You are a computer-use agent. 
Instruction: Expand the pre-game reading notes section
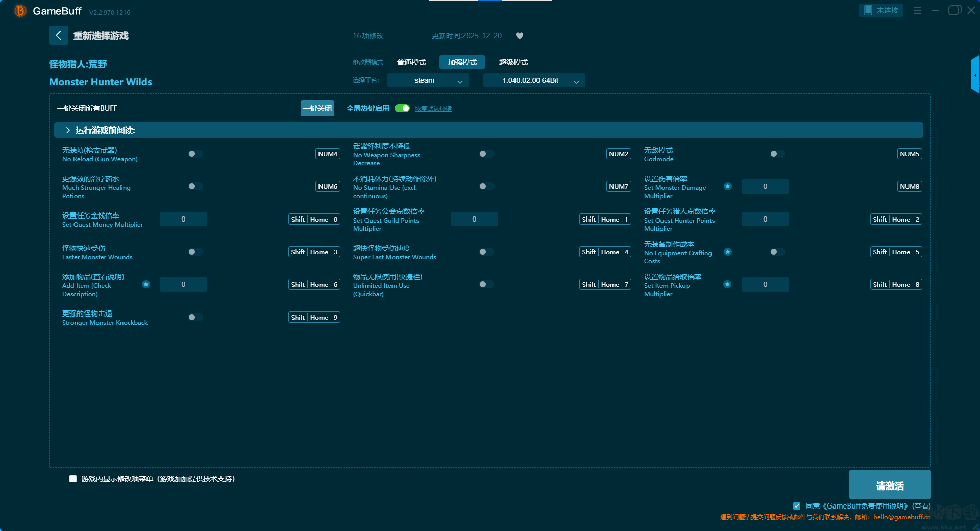coord(68,130)
